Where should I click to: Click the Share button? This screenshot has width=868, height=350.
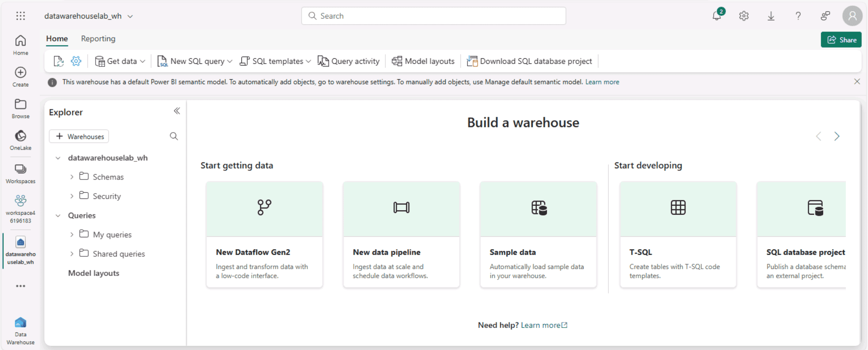point(841,40)
